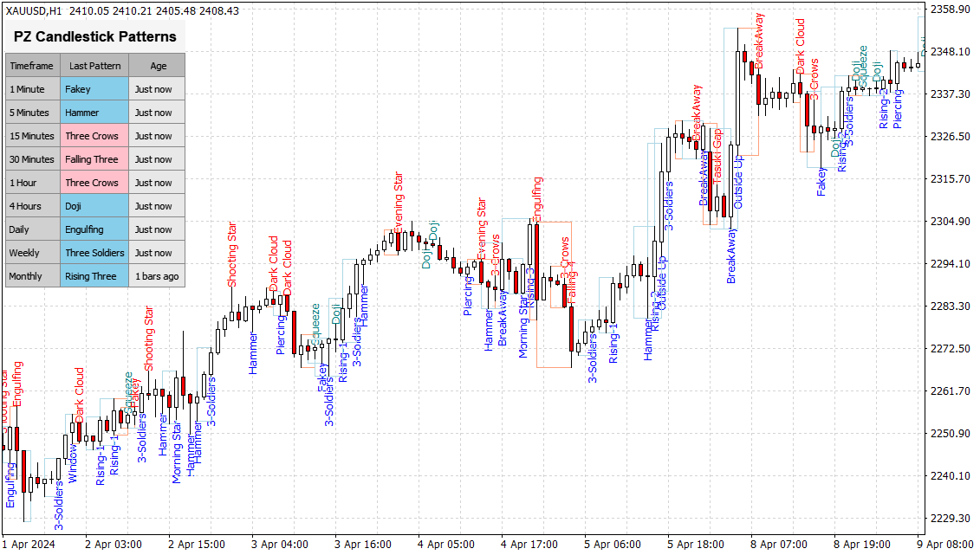
Task: Click the '5 Apr 06:00' time axis label
Action: coord(613,545)
